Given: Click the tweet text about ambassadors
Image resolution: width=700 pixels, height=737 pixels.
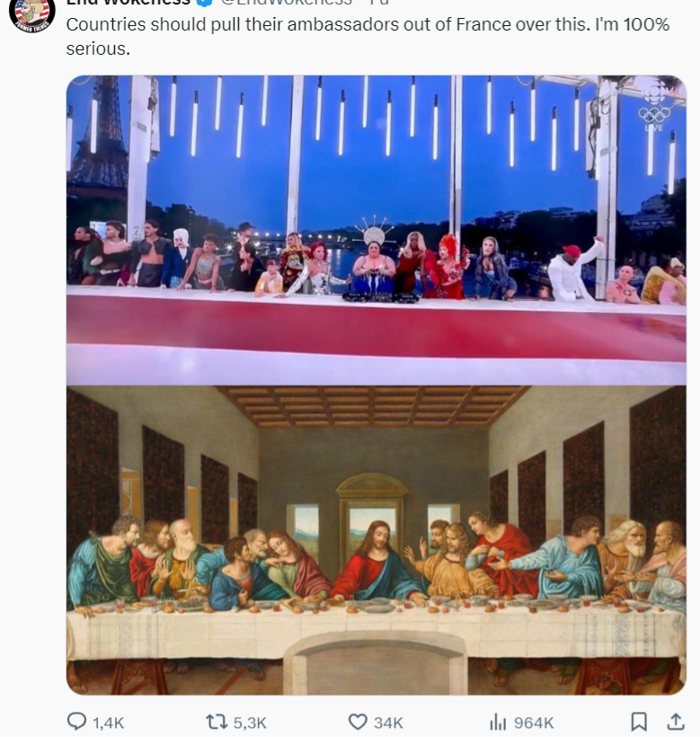Looking at the screenshot, I should click(x=368, y=36).
